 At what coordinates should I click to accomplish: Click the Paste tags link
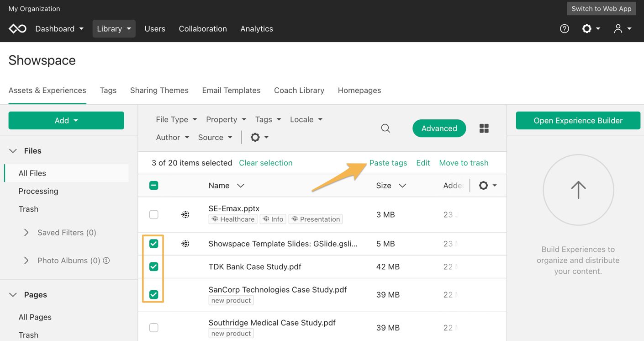coord(388,163)
